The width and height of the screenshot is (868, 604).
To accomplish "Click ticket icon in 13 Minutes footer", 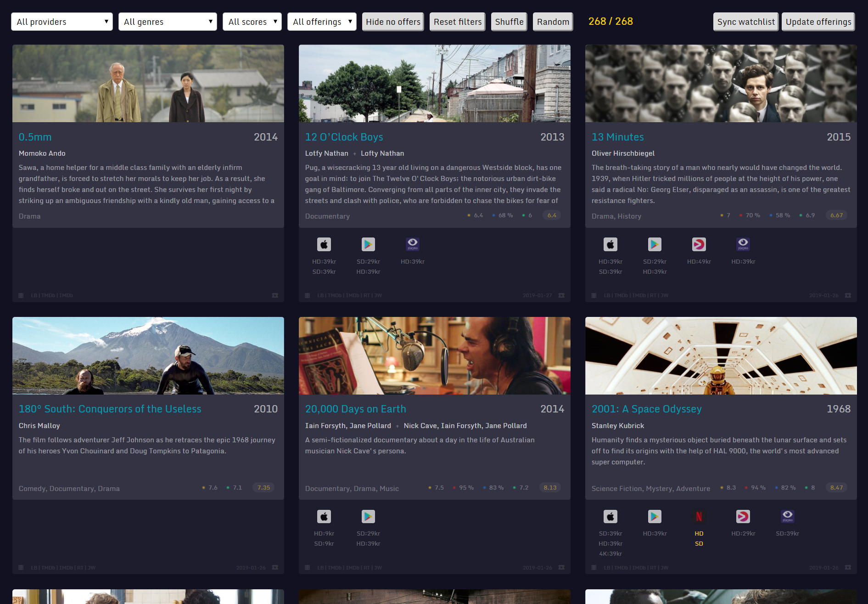I will click(x=848, y=295).
